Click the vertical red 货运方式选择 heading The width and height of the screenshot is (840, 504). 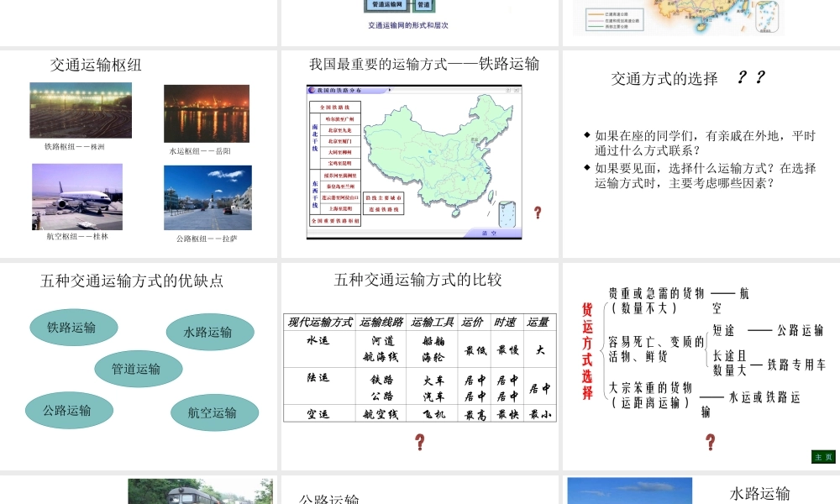click(x=588, y=351)
